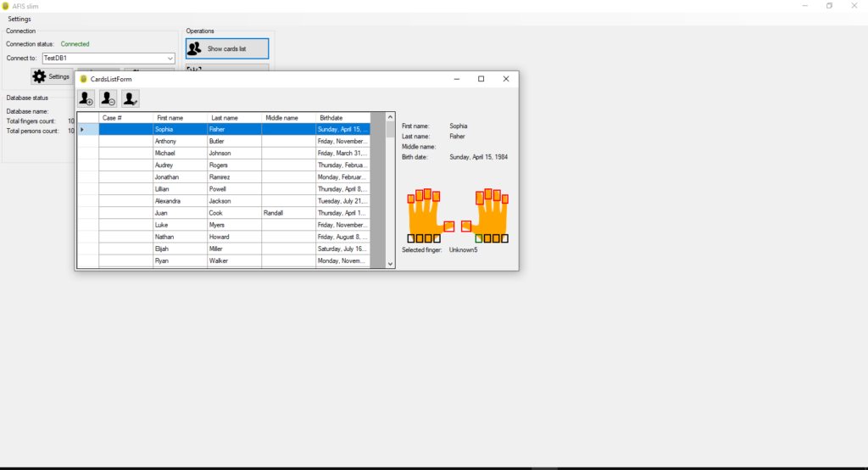Click the CardsListForm window icon

pos(83,79)
